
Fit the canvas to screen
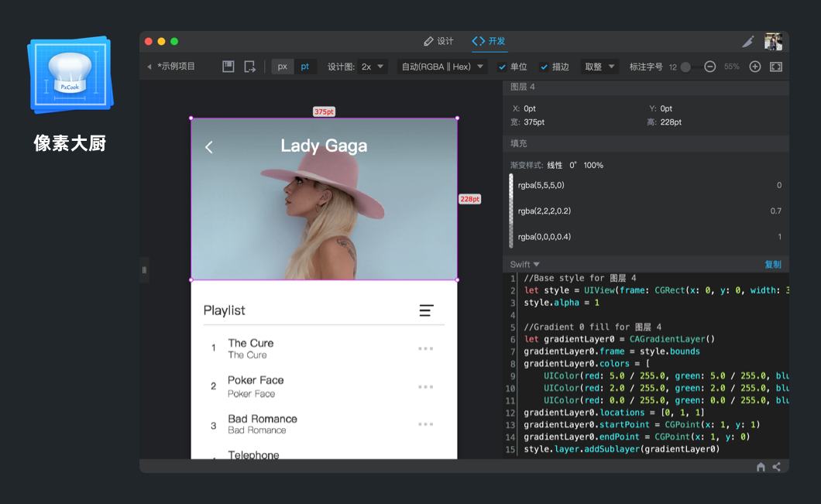coord(776,67)
